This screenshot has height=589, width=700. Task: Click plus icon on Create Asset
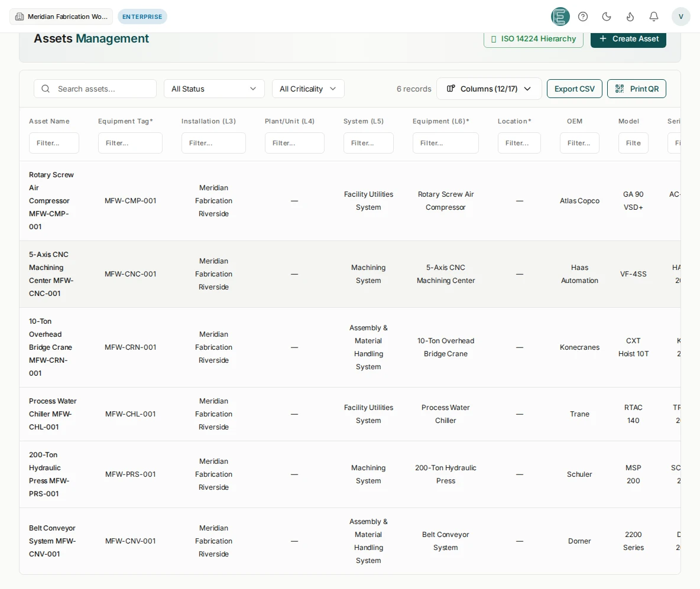pyautogui.click(x=602, y=39)
